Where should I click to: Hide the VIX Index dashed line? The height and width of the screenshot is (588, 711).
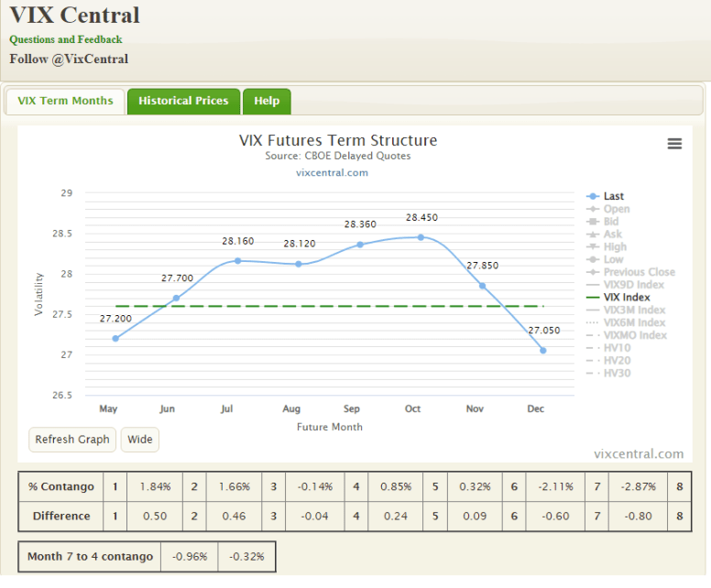pyautogui.click(x=627, y=297)
